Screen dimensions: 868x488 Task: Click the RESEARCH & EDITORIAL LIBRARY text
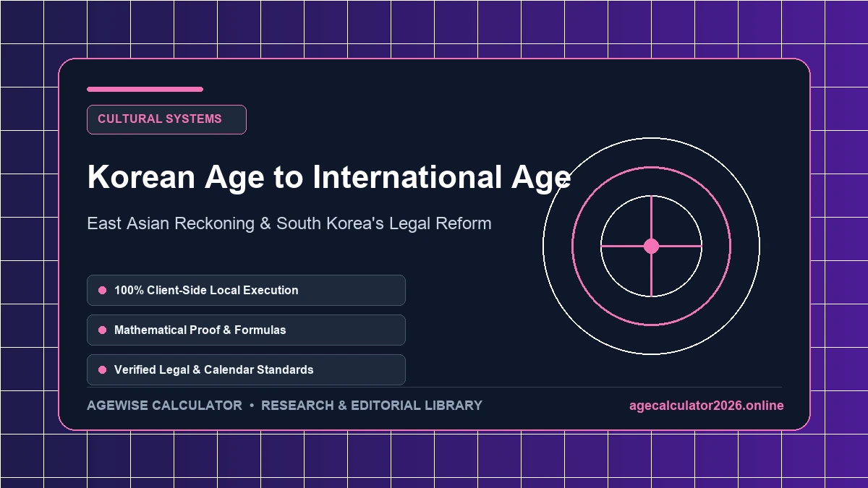(x=372, y=406)
